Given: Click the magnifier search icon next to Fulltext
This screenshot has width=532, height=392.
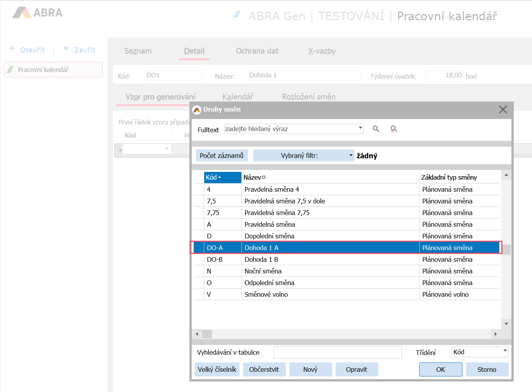Looking at the screenshot, I should pos(376,129).
